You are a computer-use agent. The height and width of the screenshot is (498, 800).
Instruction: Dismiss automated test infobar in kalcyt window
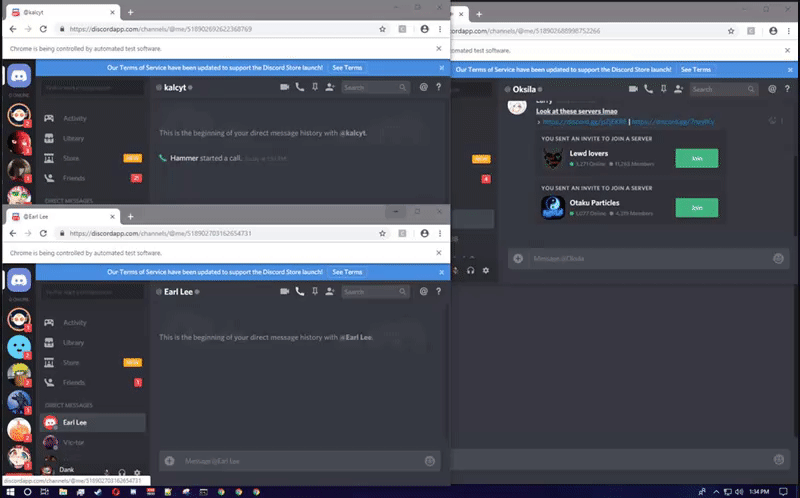[439, 48]
